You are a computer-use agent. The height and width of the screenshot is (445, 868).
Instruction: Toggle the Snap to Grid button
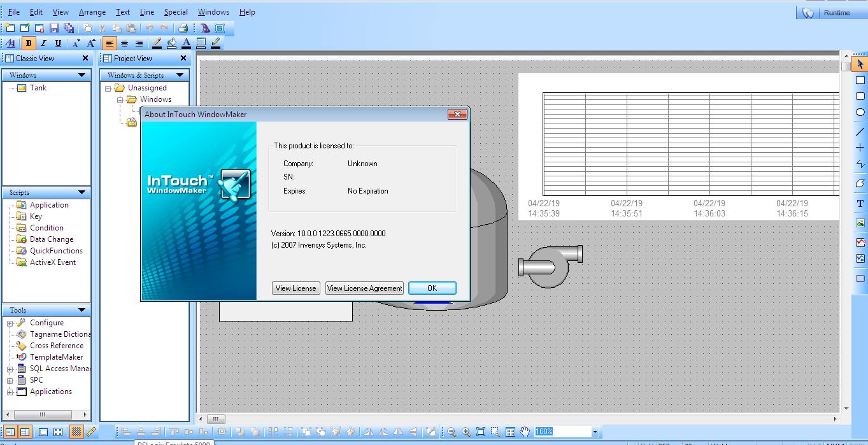point(76,432)
